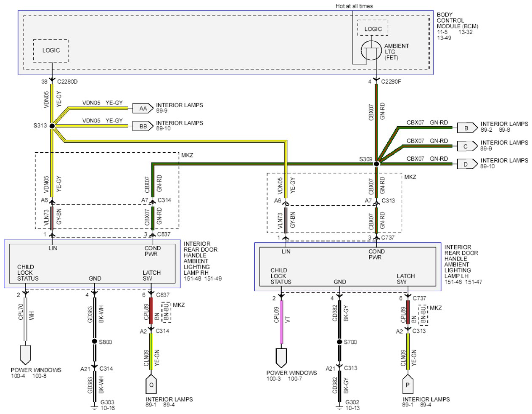
Task: Click the S313 splice dot
Action: 52,126
